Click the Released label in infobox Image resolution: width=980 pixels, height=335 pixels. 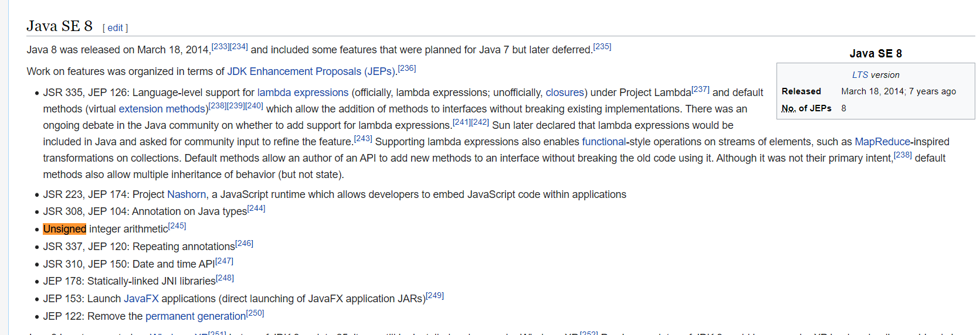tap(801, 91)
